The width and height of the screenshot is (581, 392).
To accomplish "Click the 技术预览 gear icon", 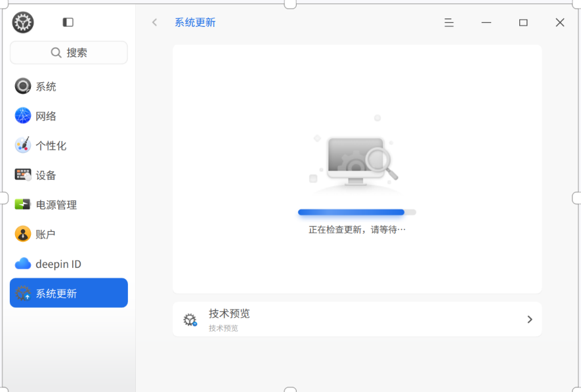I will pyautogui.click(x=190, y=319).
